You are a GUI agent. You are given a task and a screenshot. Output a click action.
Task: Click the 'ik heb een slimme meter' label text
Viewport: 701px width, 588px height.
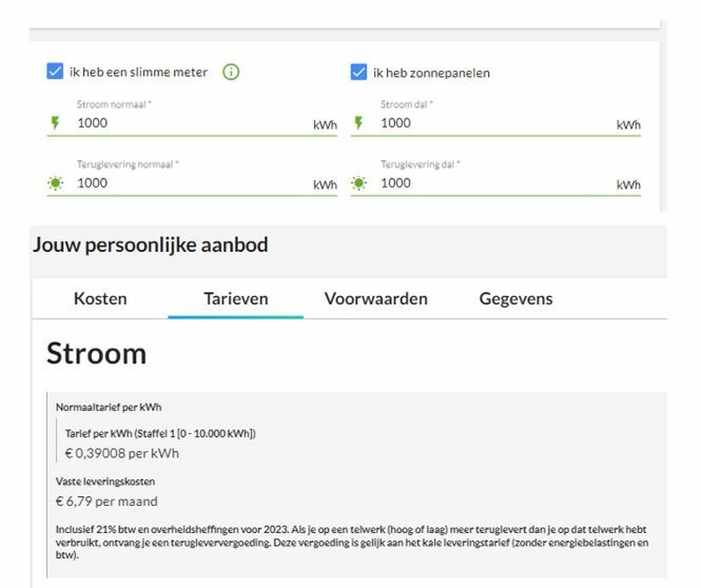pyautogui.click(x=139, y=72)
